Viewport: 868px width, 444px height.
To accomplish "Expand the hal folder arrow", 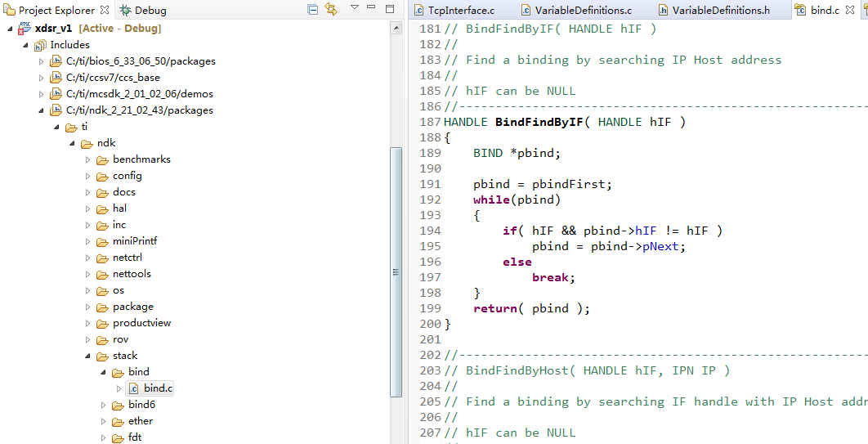I will [87, 209].
